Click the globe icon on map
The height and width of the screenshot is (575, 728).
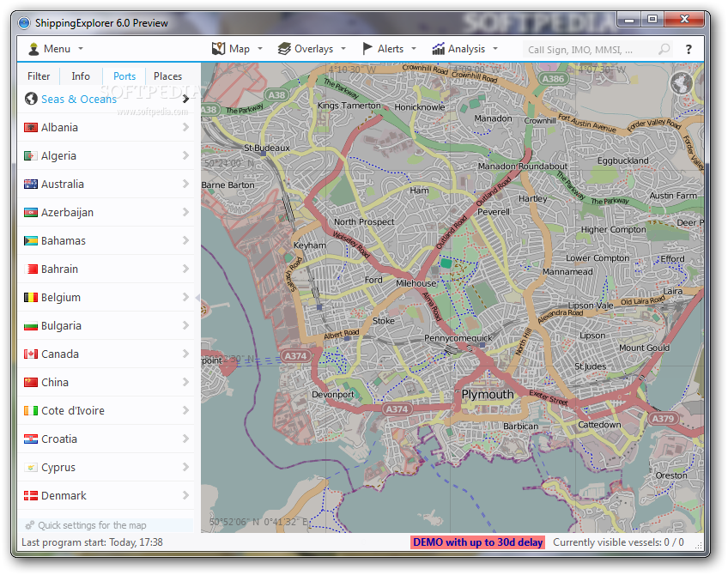(x=682, y=83)
